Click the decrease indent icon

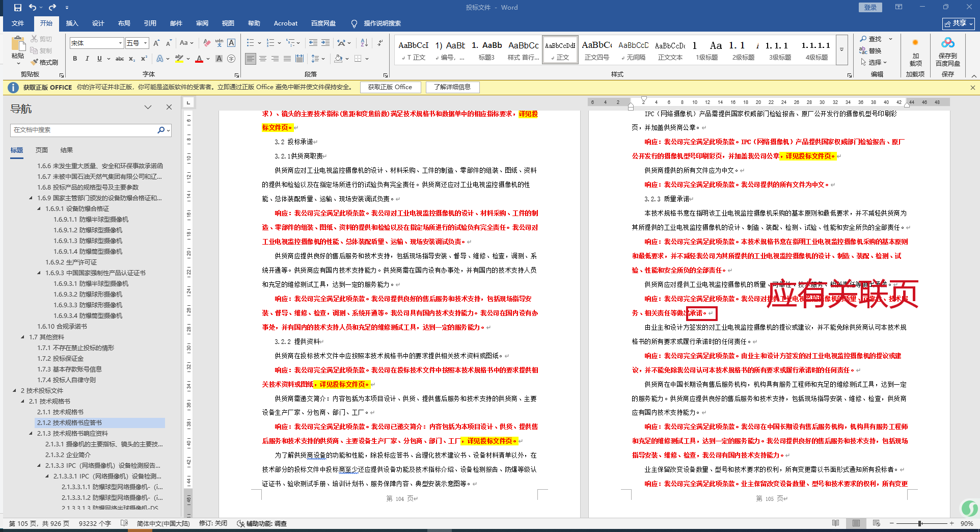click(x=313, y=43)
